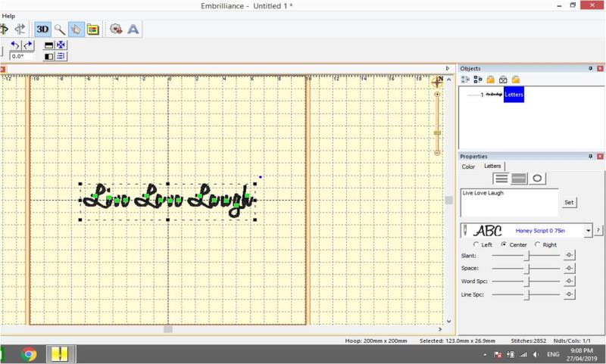
Task: Click the first closed padlock lock icon
Action: [x=490, y=79]
